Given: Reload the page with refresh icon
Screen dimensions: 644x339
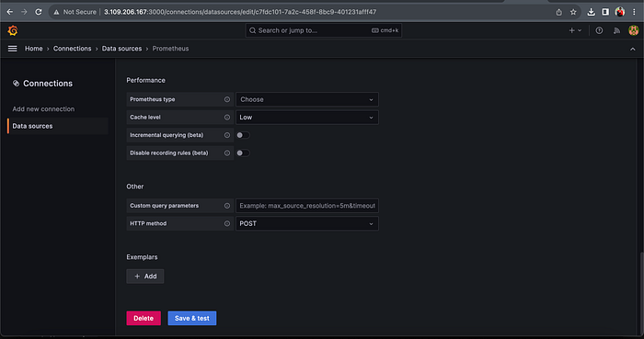Looking at the screenshot, I should (39, 12).
